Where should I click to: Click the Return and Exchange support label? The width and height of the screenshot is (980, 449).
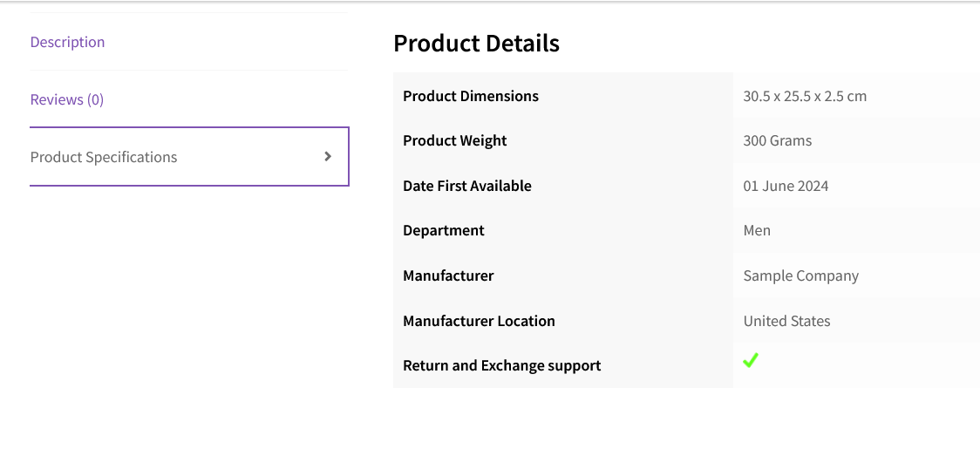tap(502, 365)
